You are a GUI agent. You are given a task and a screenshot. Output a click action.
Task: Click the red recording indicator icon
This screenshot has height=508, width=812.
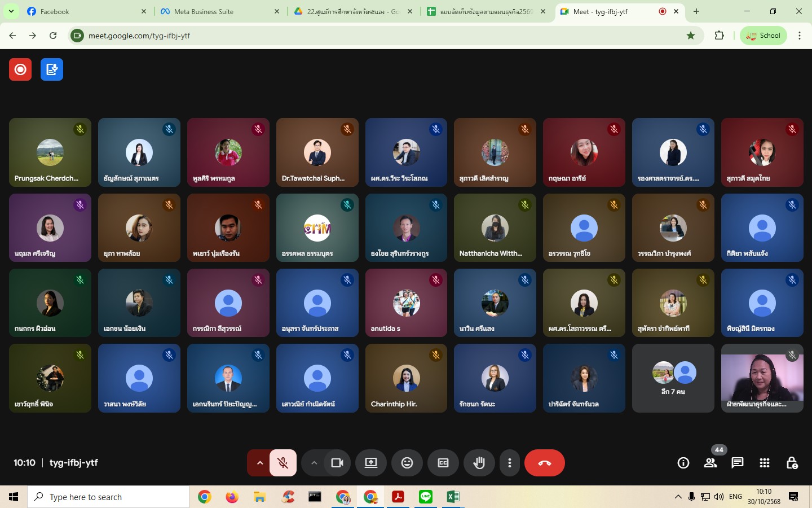(20, 69)
